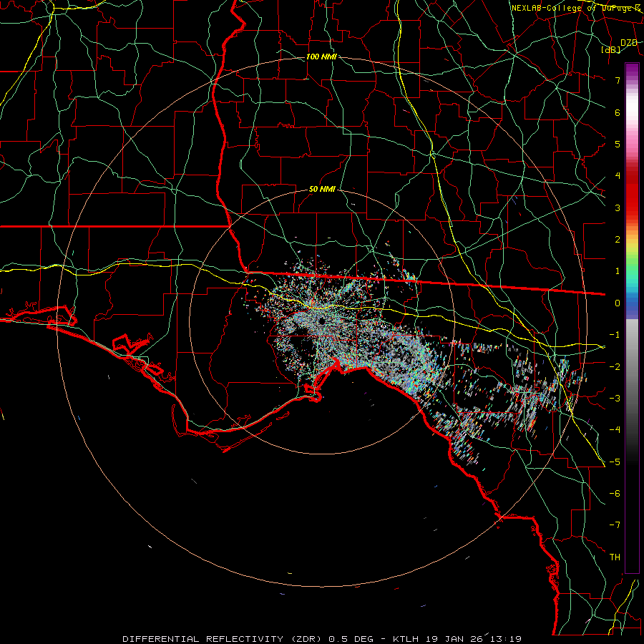Image resolution: width=644 pixels, height=644 pixels.
Task: Click the -5 dB tick label on scale
Action: tap(615, 462)
